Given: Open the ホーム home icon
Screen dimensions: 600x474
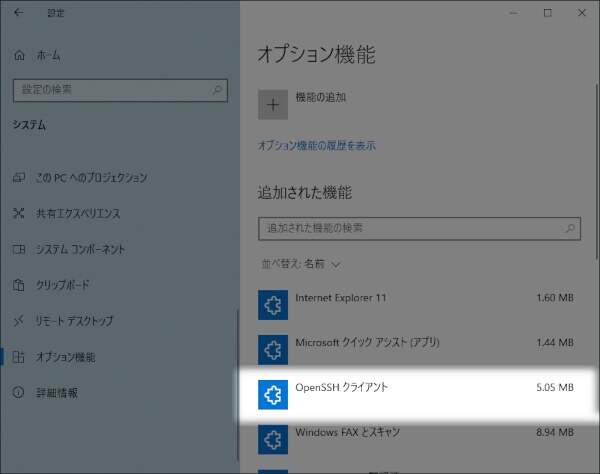Looking at the screenshot, I should click(x=19, y=55).
